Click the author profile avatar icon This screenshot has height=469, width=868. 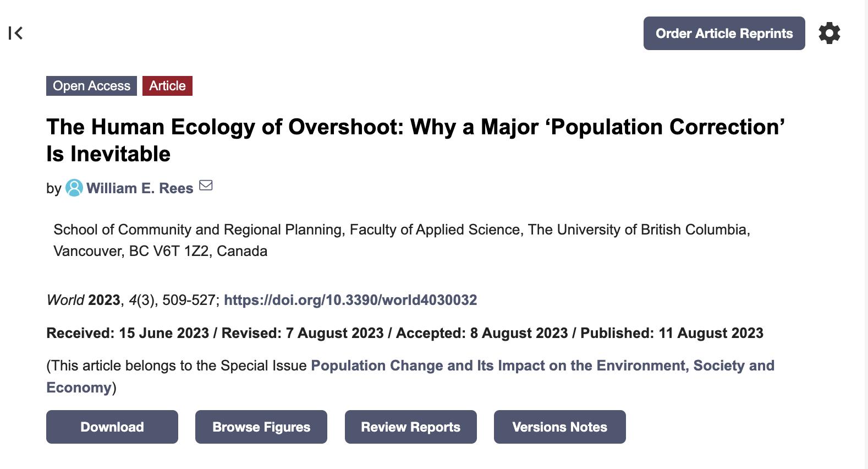click(74, 188)
